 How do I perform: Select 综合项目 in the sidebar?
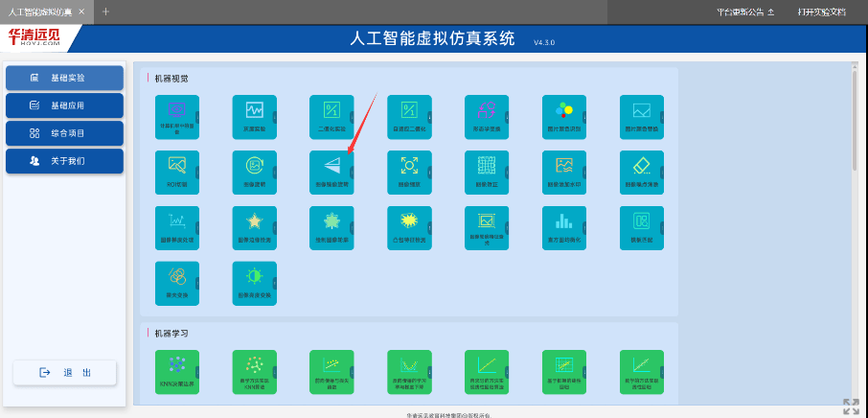(x=65, y=133)
